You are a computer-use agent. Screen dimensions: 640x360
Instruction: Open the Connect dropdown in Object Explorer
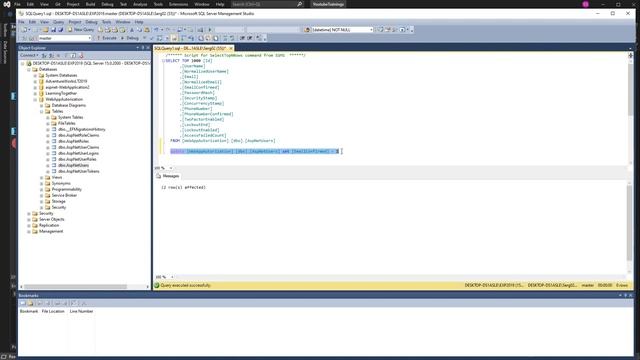29,55
